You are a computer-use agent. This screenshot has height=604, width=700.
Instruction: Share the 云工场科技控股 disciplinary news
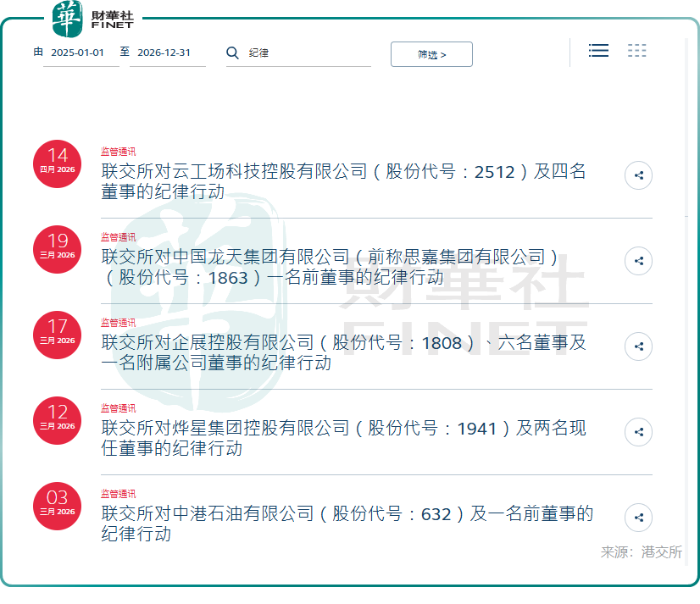638,176
